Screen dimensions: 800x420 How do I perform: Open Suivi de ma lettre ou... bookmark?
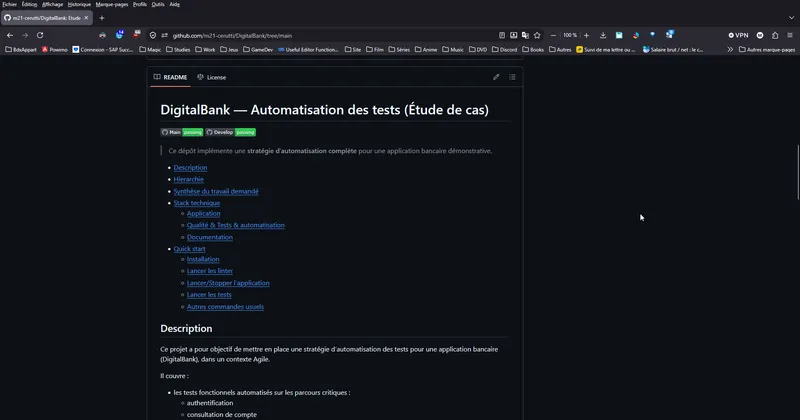pos(606,50)
